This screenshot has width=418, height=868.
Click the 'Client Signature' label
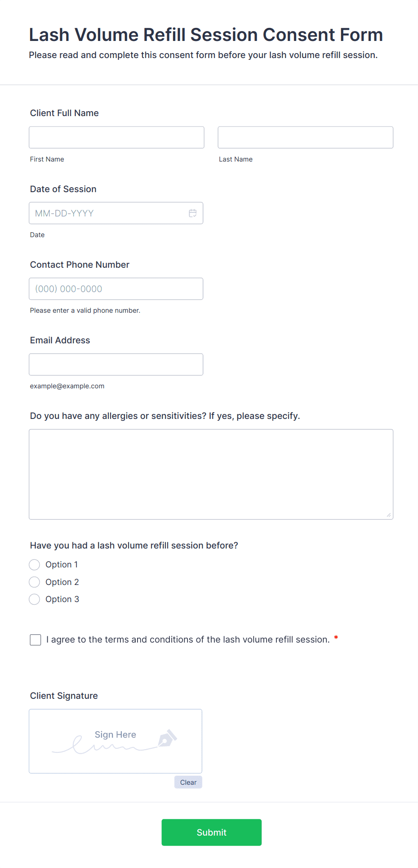64,696
